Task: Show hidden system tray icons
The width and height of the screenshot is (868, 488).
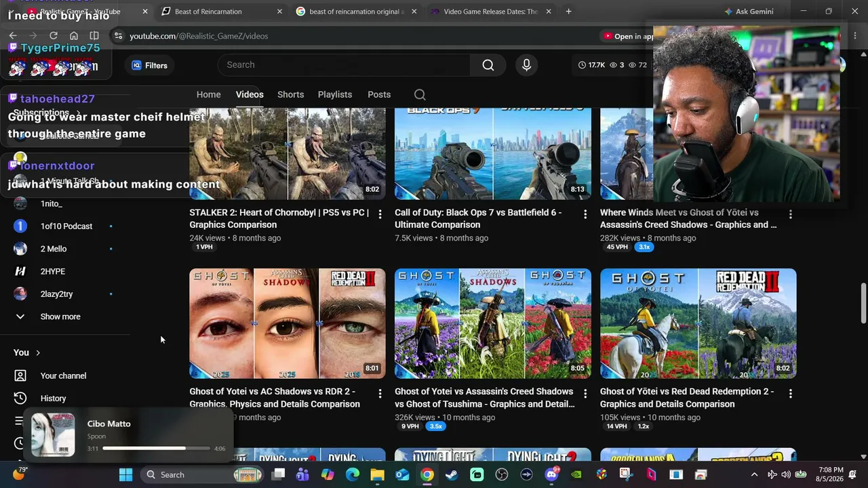Action: 754,474
